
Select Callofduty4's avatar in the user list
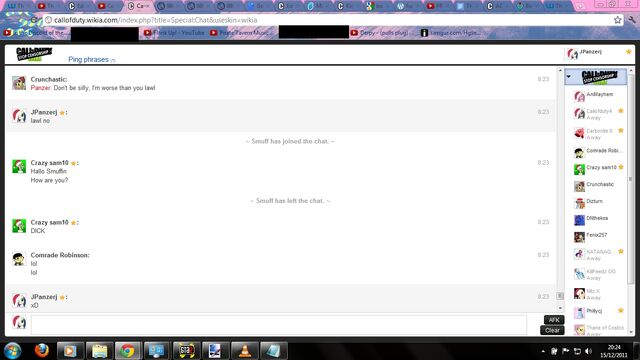(x=579, y=113)
